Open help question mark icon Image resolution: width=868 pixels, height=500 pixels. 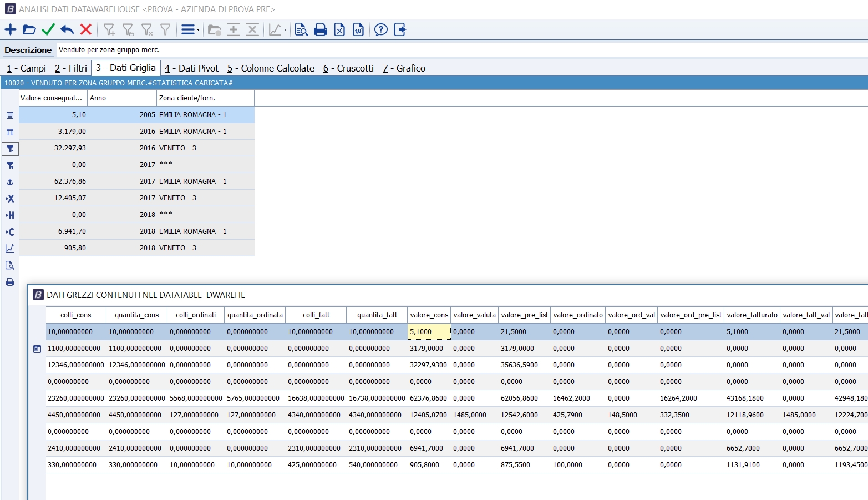click(380, 30)
